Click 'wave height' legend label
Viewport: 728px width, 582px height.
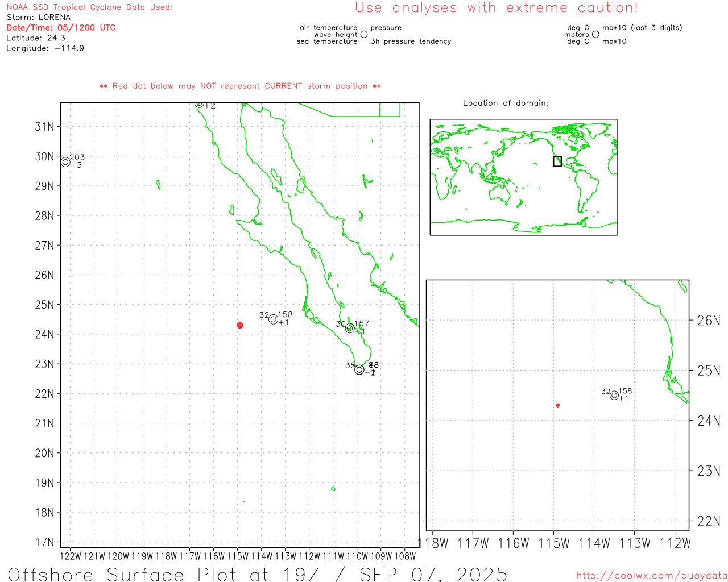click(336, 35)
